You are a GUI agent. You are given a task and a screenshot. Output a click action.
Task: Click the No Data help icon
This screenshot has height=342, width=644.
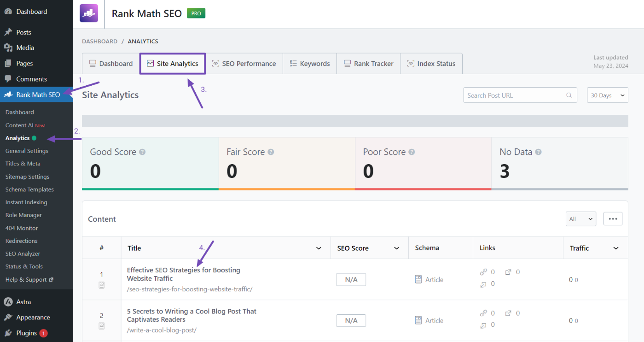tap(538, 152)
